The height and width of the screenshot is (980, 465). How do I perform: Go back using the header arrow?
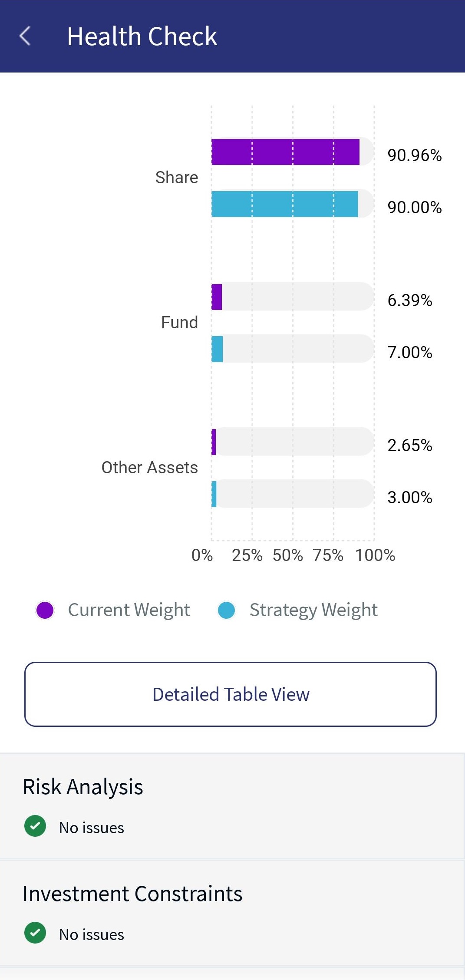pos(25,36)
